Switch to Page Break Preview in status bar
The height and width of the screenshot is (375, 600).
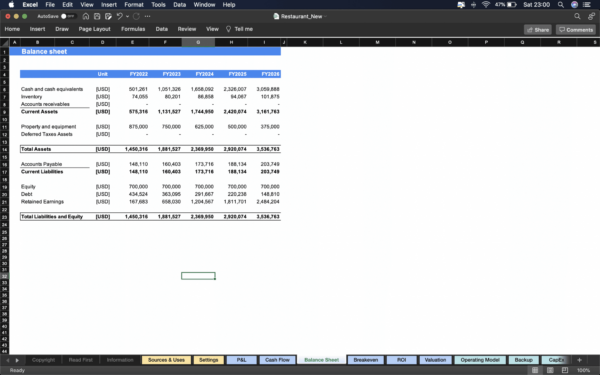[565, 370]
